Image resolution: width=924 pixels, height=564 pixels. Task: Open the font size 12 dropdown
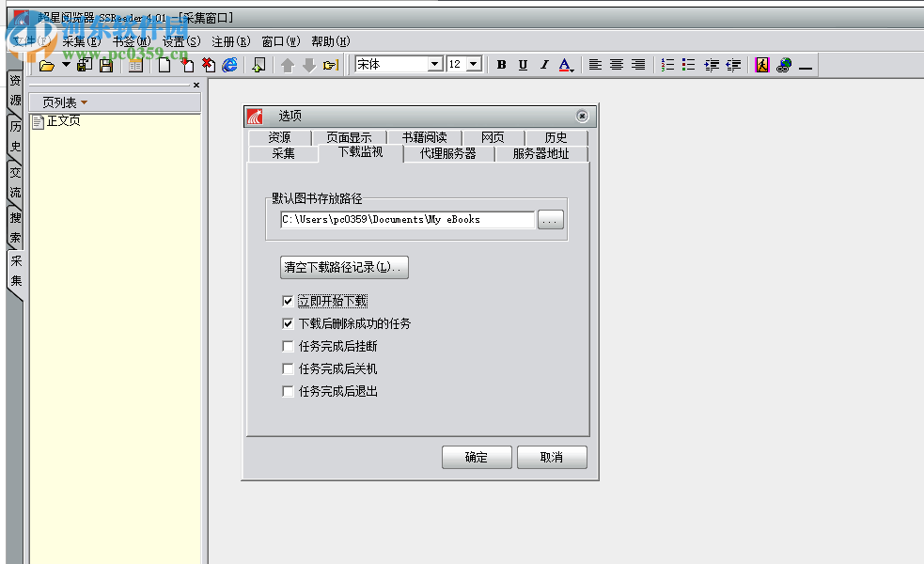pos(475,64)
